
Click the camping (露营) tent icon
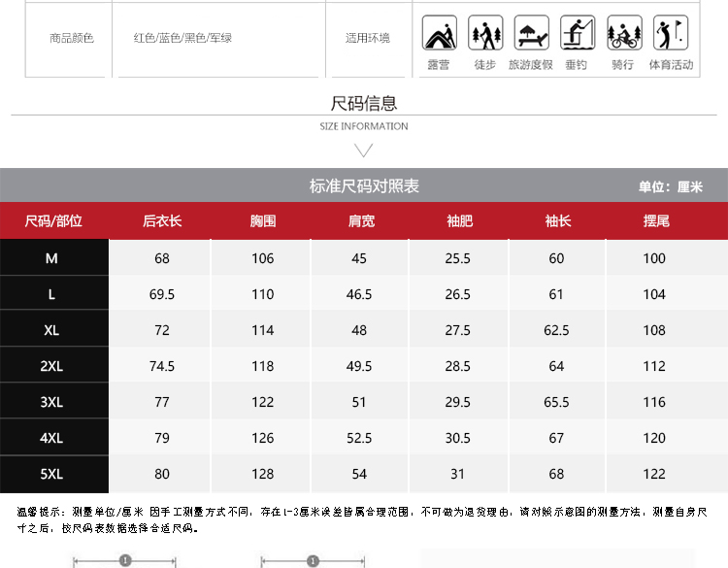439,33
